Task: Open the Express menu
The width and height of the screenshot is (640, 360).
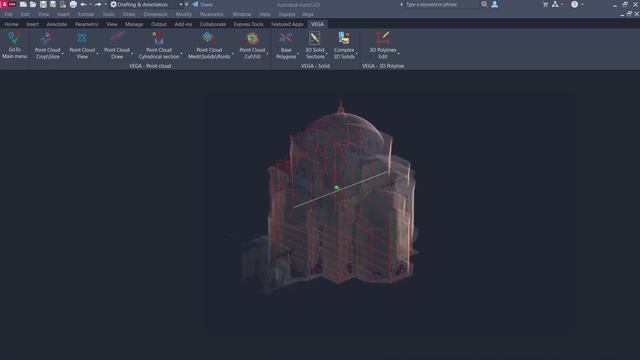Action: point(287,14)
